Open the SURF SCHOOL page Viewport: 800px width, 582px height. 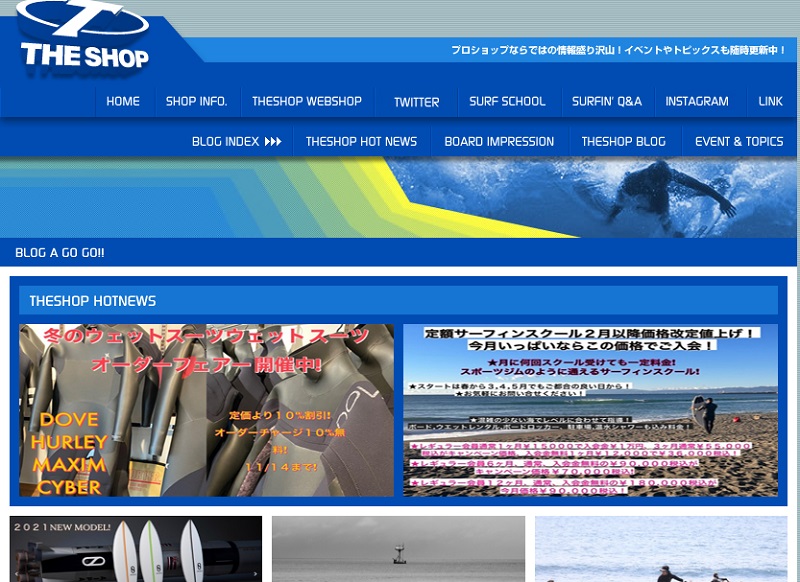507,102
